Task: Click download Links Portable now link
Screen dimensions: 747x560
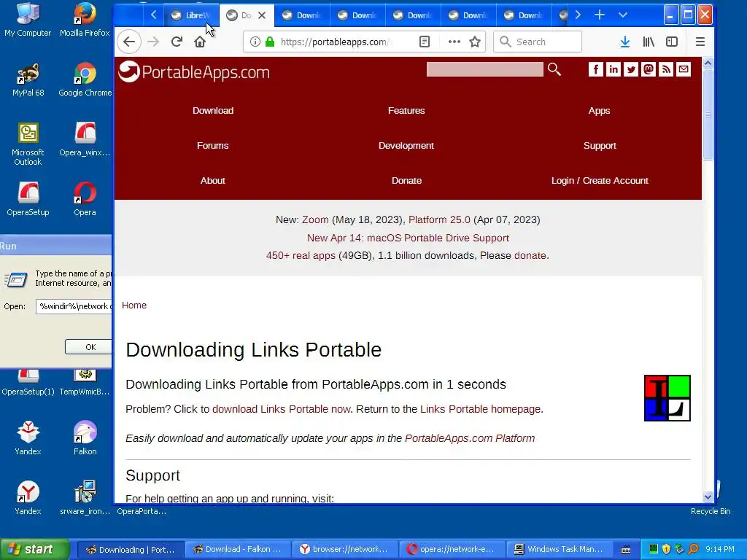Action: (281, 409)
